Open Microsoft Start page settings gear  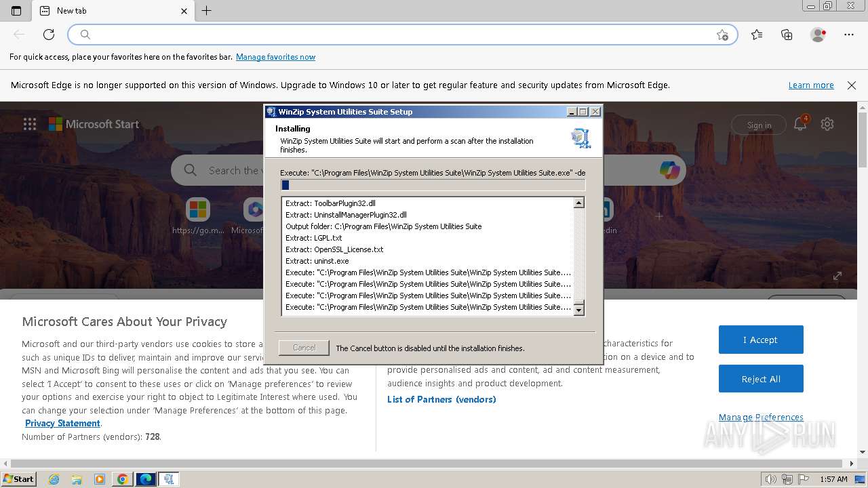coord(827,124)
